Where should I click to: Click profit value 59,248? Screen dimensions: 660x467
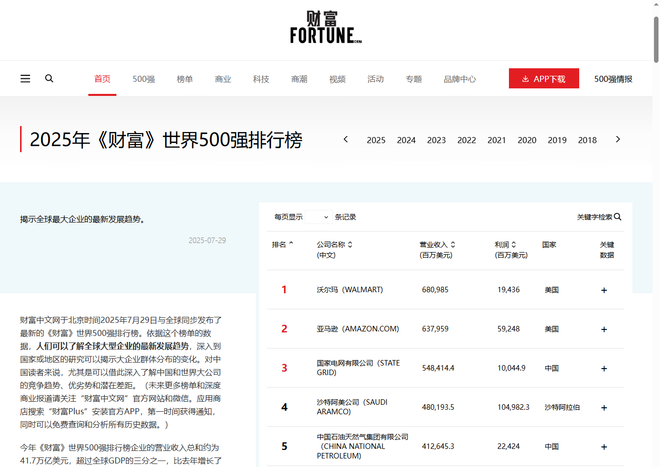508,329
